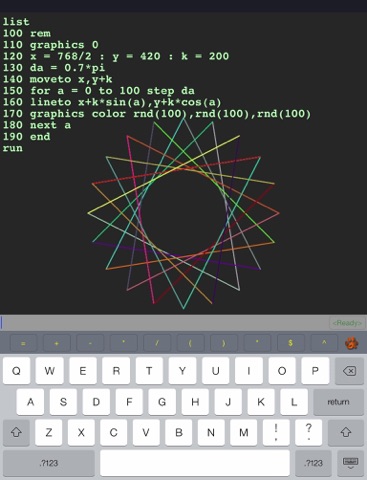Tap the question mark key
The width and height of the screenshot is (367, 480).
pos(309,433)
